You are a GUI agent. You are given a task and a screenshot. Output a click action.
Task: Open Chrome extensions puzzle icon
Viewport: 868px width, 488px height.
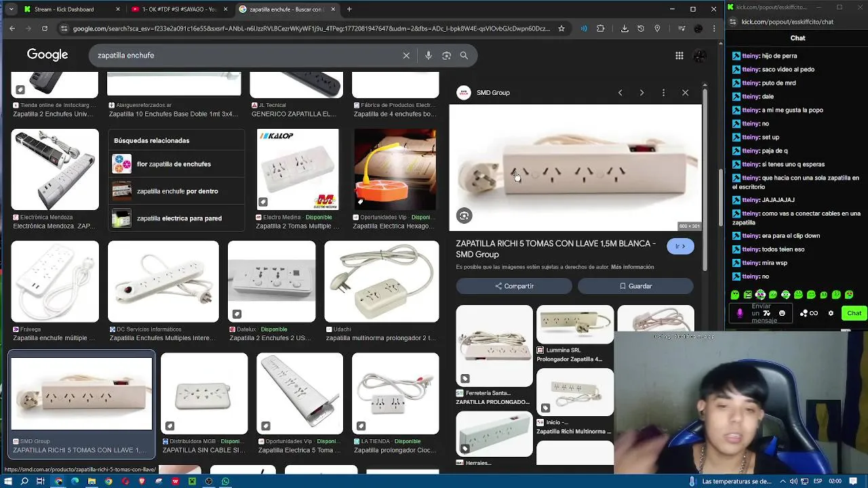coord(600,28)
